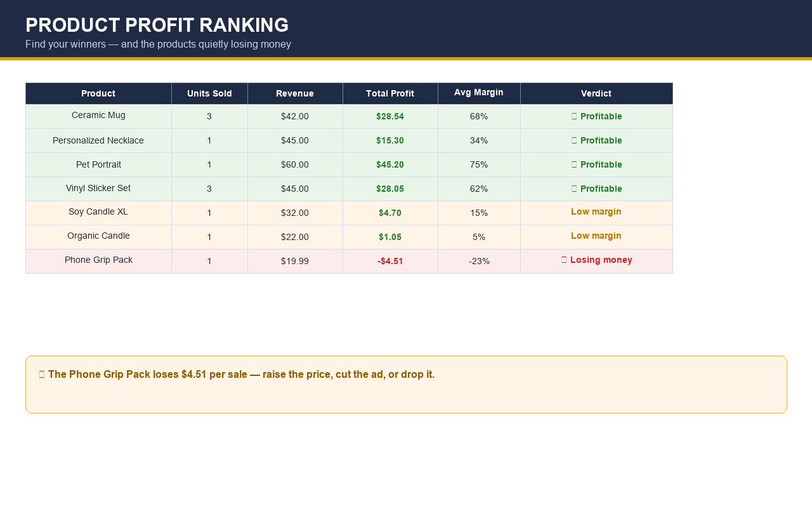Screen dimensions: 812x508
Task: Click the Avg Margin column header
Action: point(479,93)
